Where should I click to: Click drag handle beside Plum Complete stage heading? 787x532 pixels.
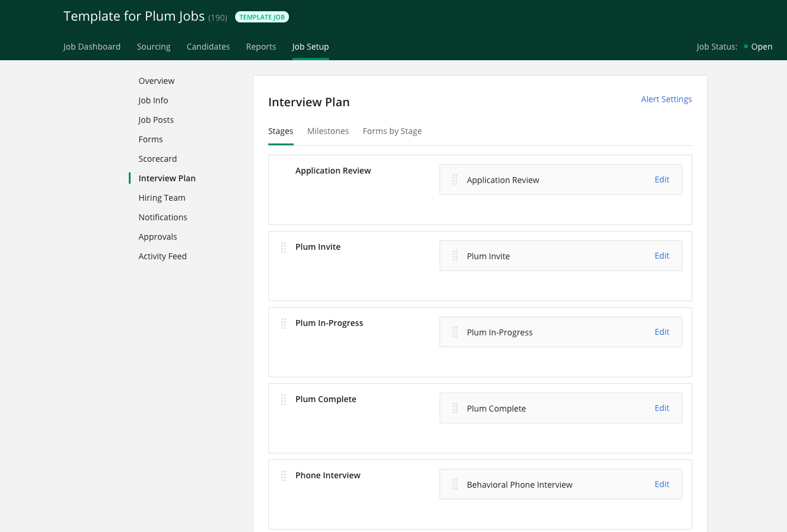284,400
